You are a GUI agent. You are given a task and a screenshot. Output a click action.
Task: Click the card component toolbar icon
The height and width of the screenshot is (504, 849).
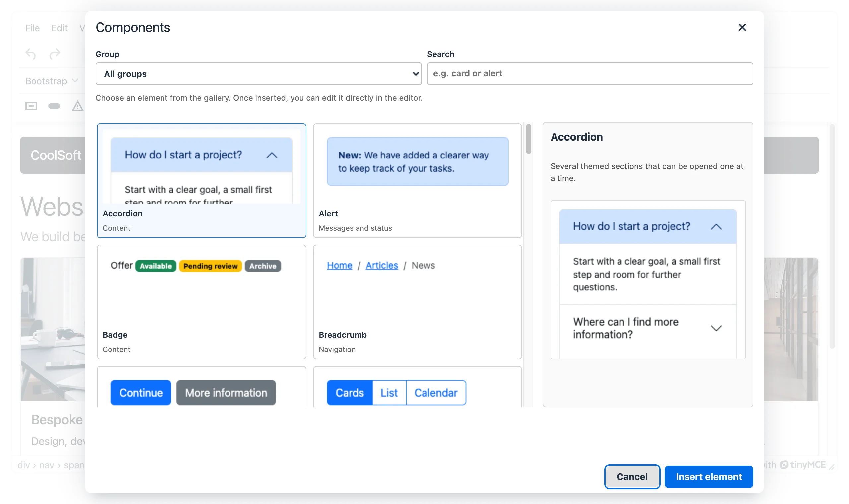click(x=31, y=106)
